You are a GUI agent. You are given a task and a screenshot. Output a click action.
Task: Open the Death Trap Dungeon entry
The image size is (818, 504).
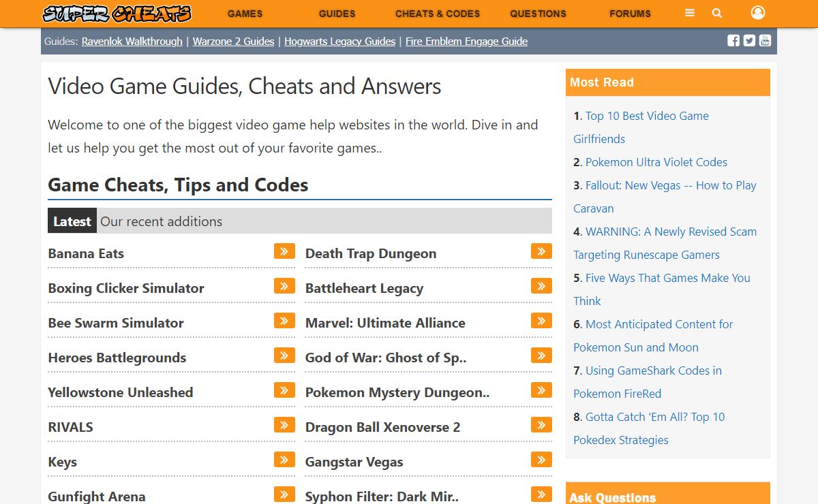pos(371,253)
